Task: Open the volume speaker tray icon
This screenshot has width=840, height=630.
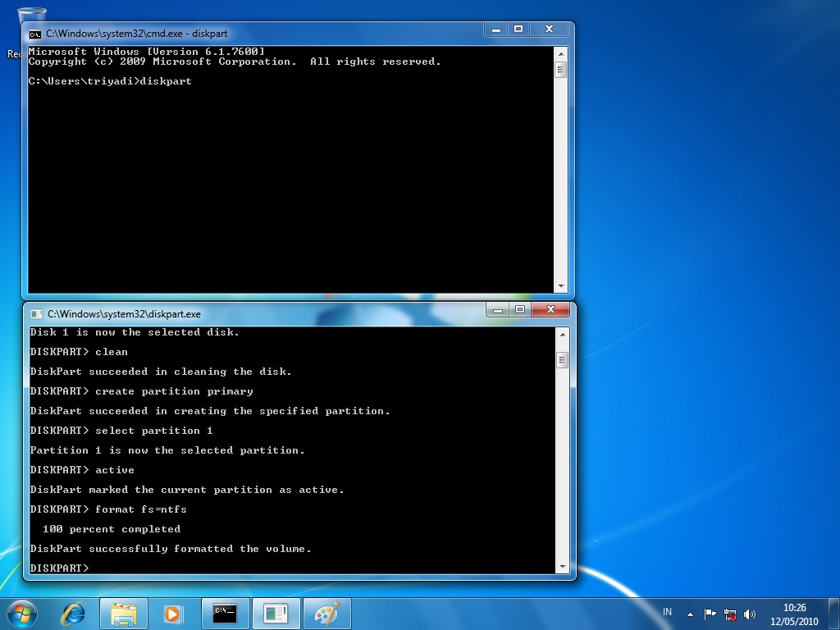Action: (x=750, y=614)
